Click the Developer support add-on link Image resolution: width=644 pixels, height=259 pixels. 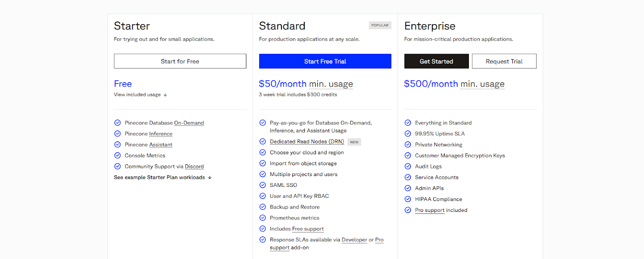coord(354,240)
